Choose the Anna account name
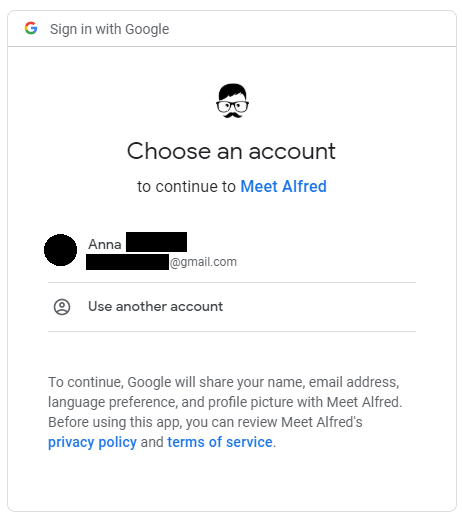This screenshot has width=462, height=521. (104, 244)
